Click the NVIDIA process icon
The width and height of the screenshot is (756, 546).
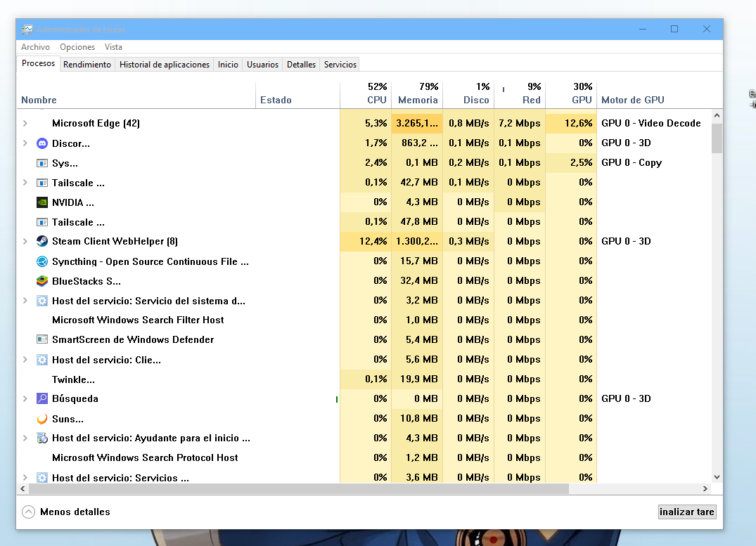(x=42, y=202)
